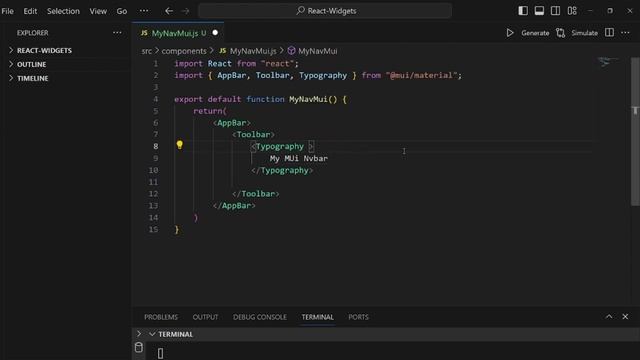The width and height of the screenshot is (640, 360).
Task: Click the React-Widgets search box
Action: 325,11
